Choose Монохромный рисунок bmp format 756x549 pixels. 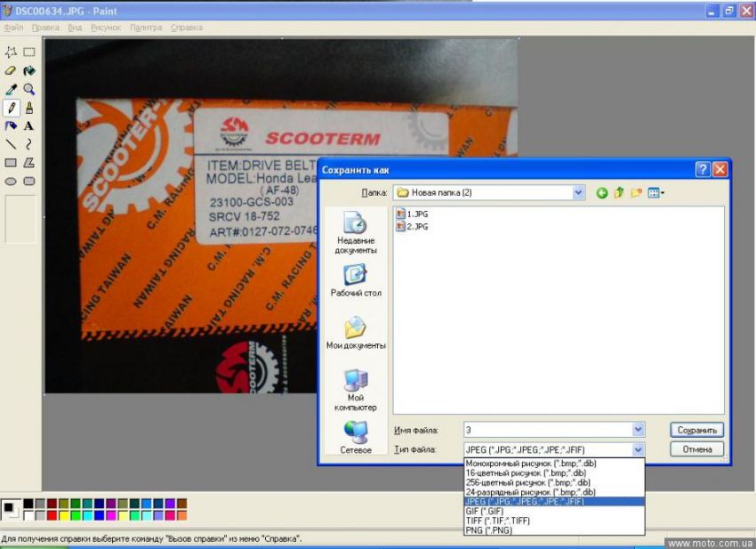coord(554,463)
